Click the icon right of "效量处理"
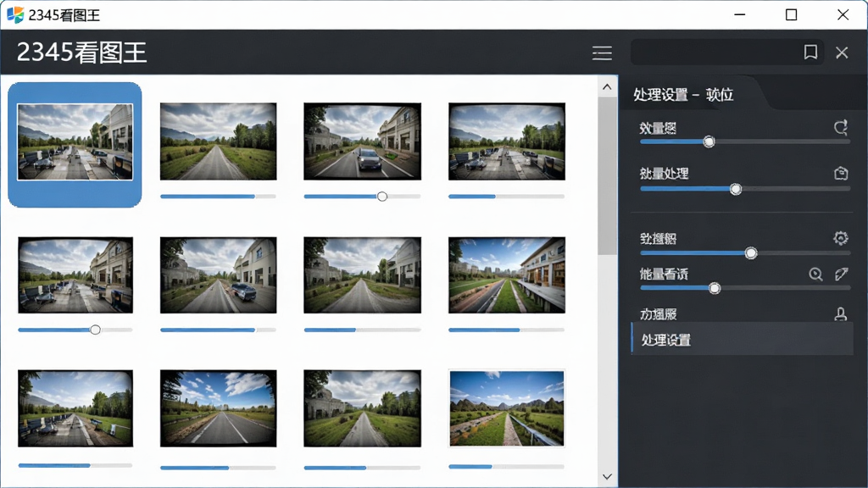868x488 pixels. 841,173
